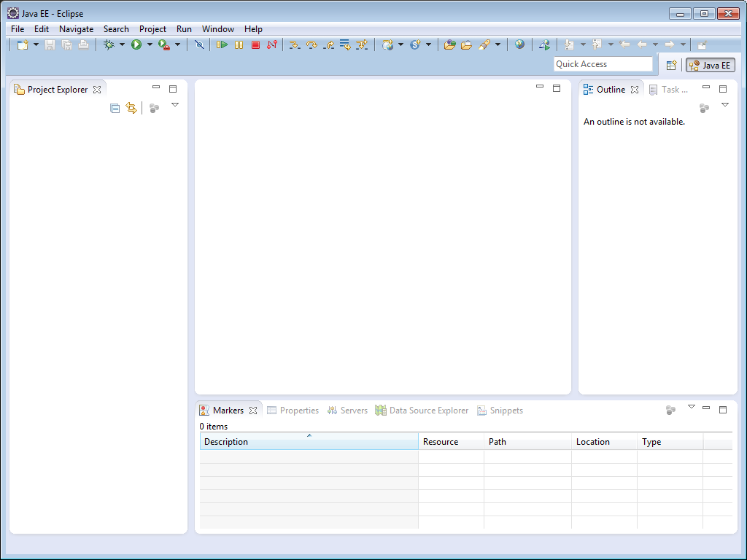Open the Window menu
The image size is (747, 560).
click(217, 29)
